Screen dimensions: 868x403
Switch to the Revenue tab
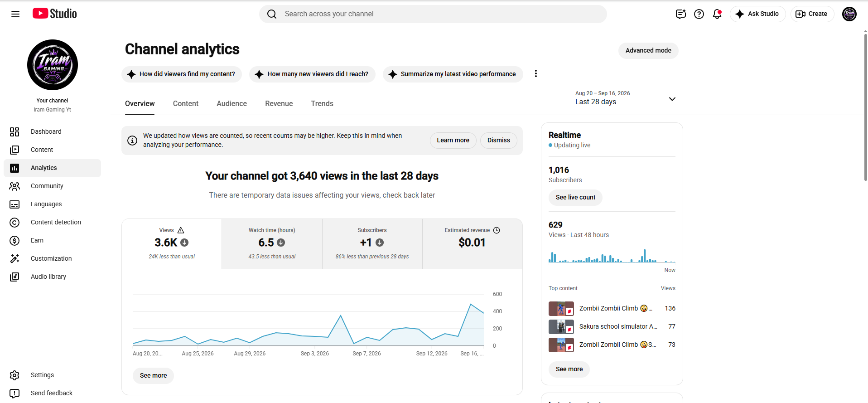(279, 103)
